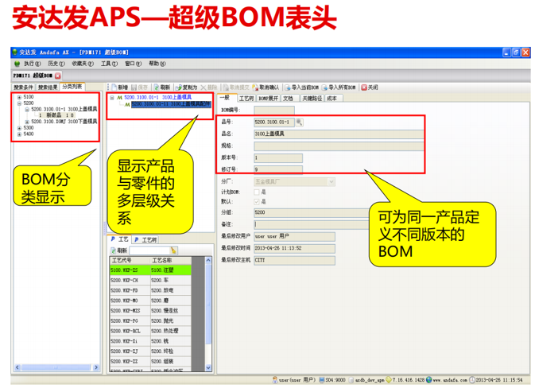Viewport: 535px width, 392px height.
Task: Click the 新增 (New) toolbar button
Action: click(119, 87)
